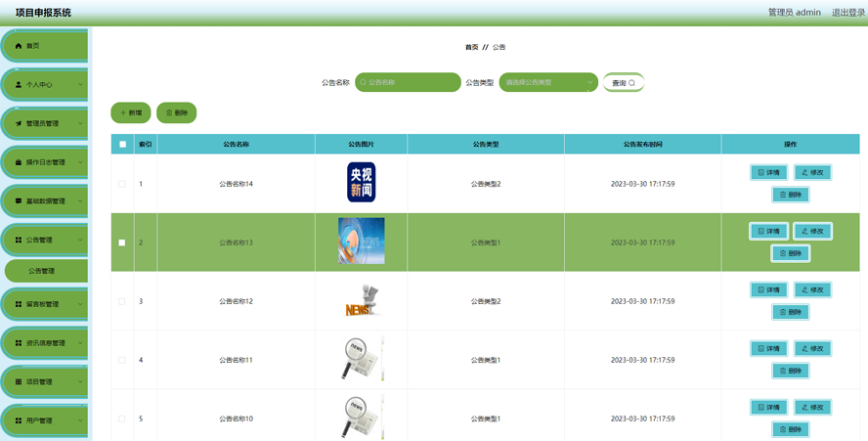Click the magnifier newspaper thumbnail for 公告名称11
868x441 pixels.
[362, 359]
